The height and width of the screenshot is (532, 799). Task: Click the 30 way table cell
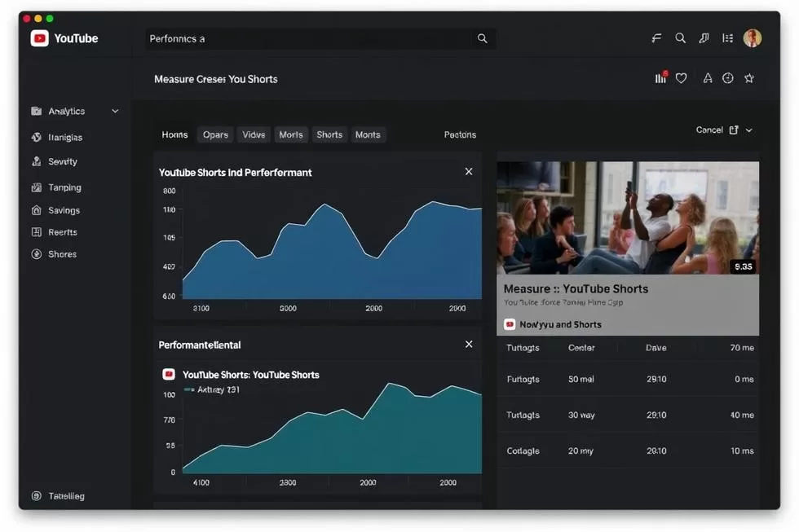pos(581,415)
